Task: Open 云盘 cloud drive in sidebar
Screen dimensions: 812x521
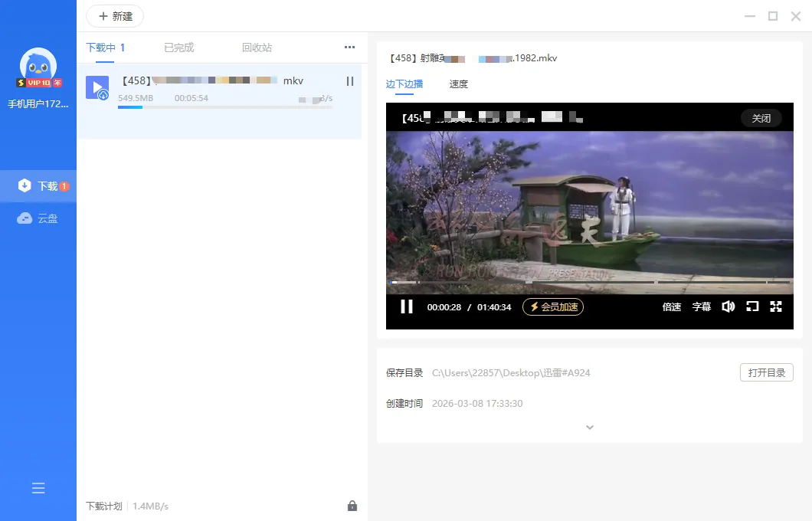Action: [38, 218]
